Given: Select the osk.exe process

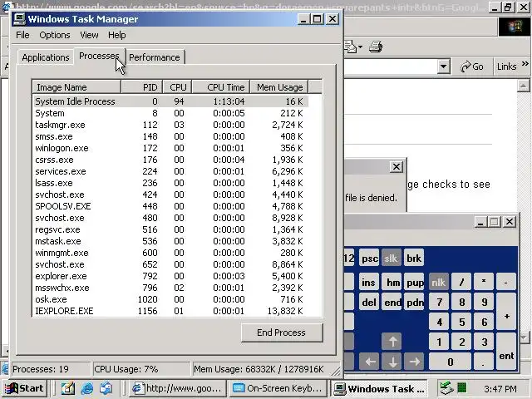Looking at the screenshot, I should (x=170, y=299).
